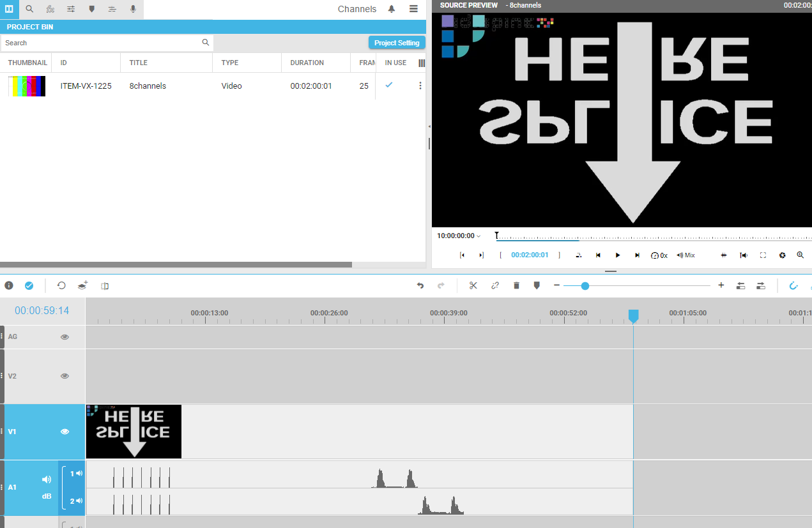Hide the V1 video track
The width and height of the screenshot is (812, 528).
click(65, 432)
